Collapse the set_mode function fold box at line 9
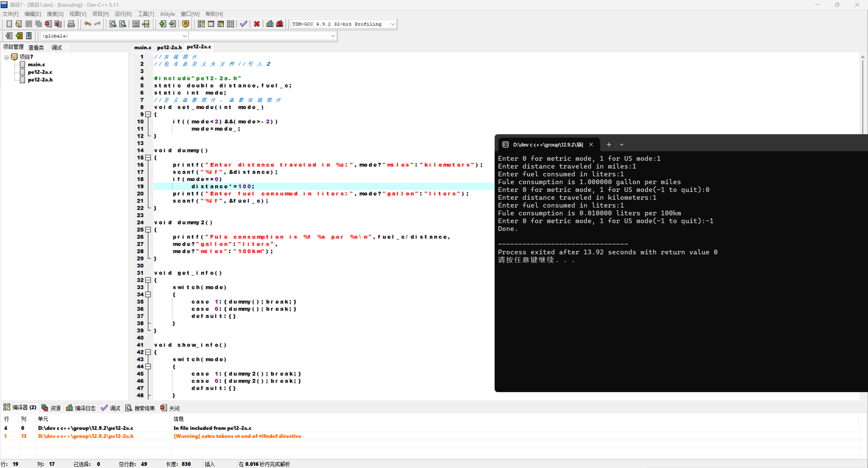This screenshot has width=868, height=468. click(x=148, y=114)
